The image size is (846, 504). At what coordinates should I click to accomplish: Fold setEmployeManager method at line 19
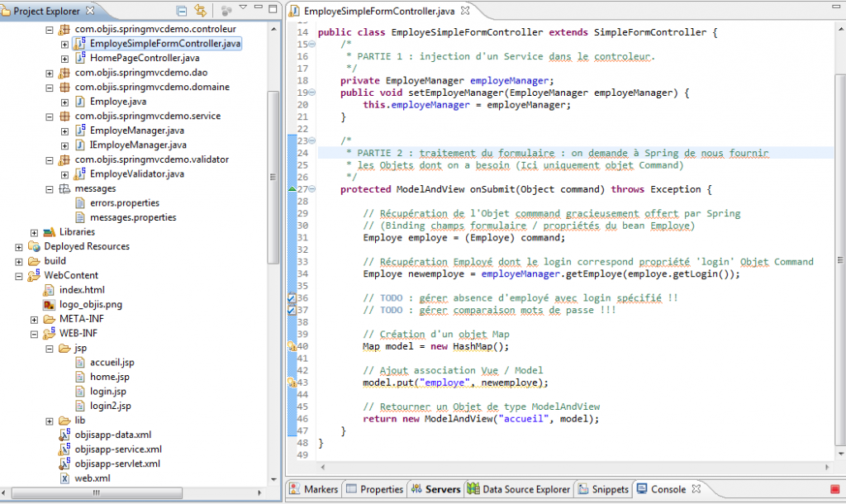[x=311, y=93]
